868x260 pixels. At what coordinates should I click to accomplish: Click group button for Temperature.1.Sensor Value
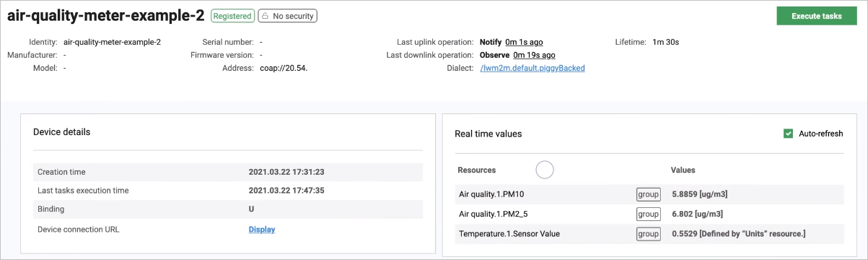[648, 234]
